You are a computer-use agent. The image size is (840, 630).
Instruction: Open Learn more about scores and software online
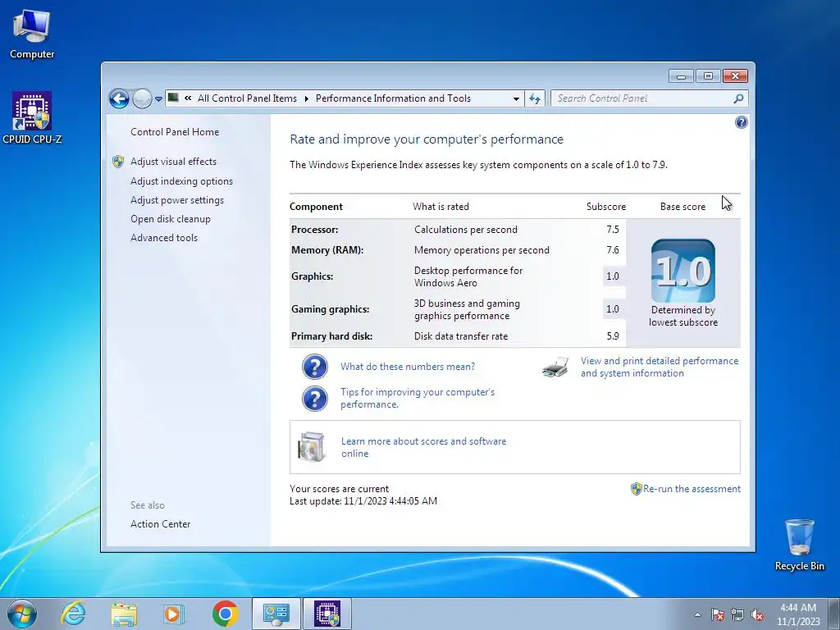click(x=424, y=447)
